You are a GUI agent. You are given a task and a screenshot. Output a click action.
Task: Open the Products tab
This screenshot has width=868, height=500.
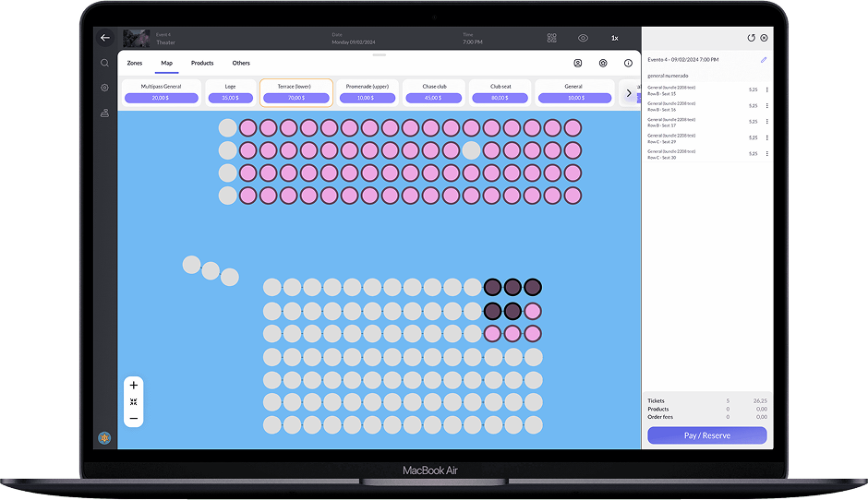pos(202,63)
